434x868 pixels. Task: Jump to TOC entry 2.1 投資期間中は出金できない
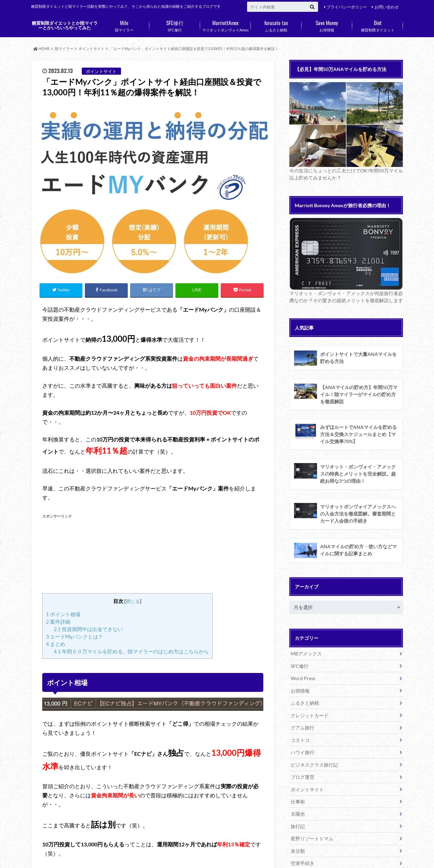point(88,629)
